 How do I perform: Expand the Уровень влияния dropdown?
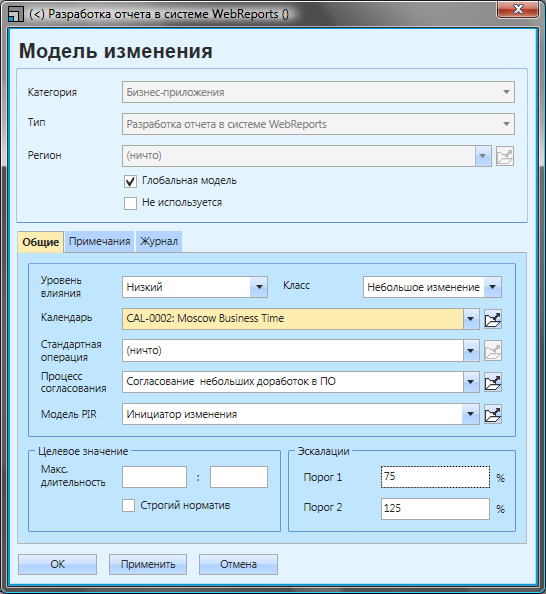click(259, 287)
